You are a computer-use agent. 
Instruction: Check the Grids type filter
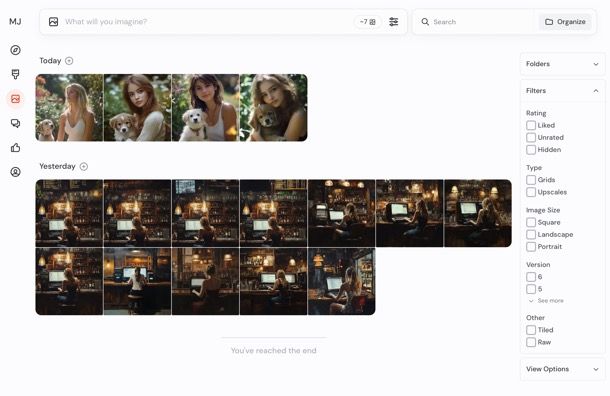click(531, 180)
